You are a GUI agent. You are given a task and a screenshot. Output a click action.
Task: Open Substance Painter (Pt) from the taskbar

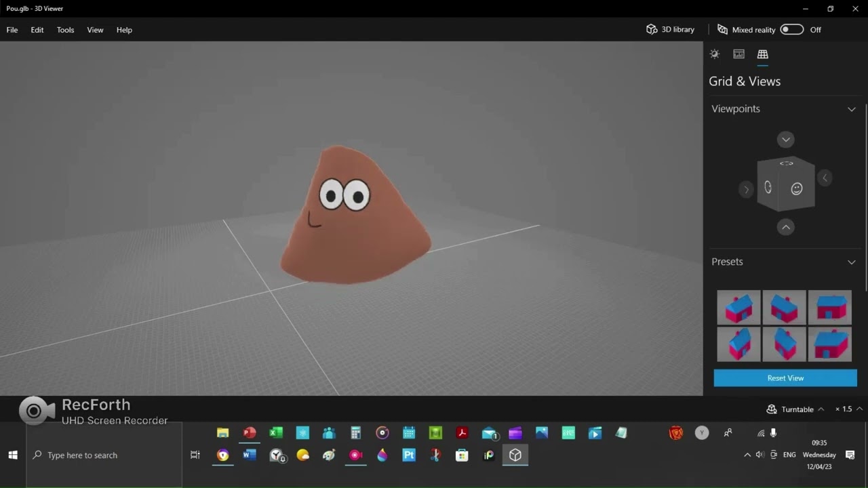point(409,455)
